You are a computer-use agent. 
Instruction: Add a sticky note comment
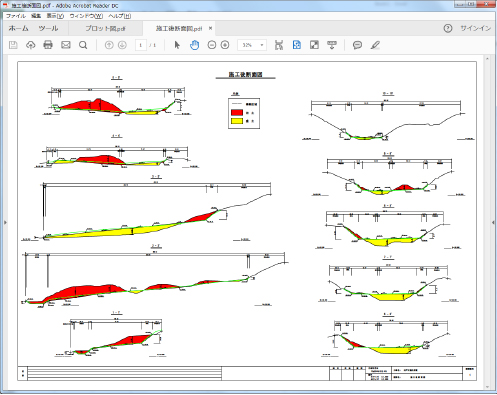[x=357, y=45]
